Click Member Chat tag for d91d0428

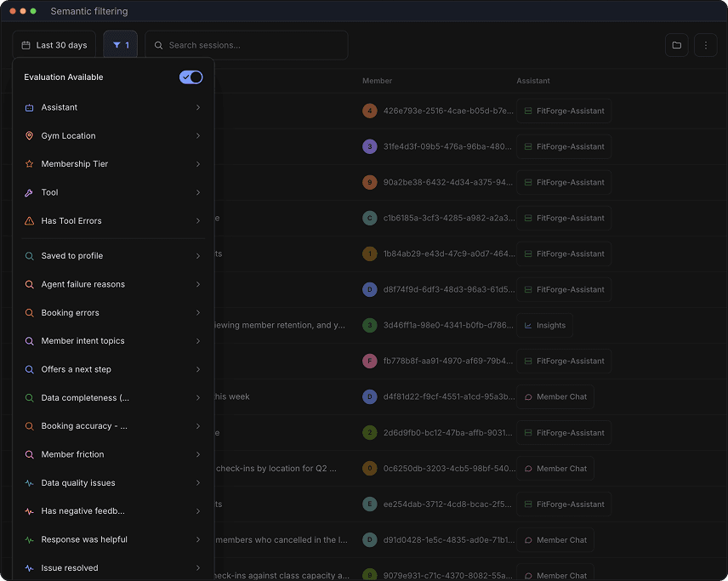click(555, 539)
